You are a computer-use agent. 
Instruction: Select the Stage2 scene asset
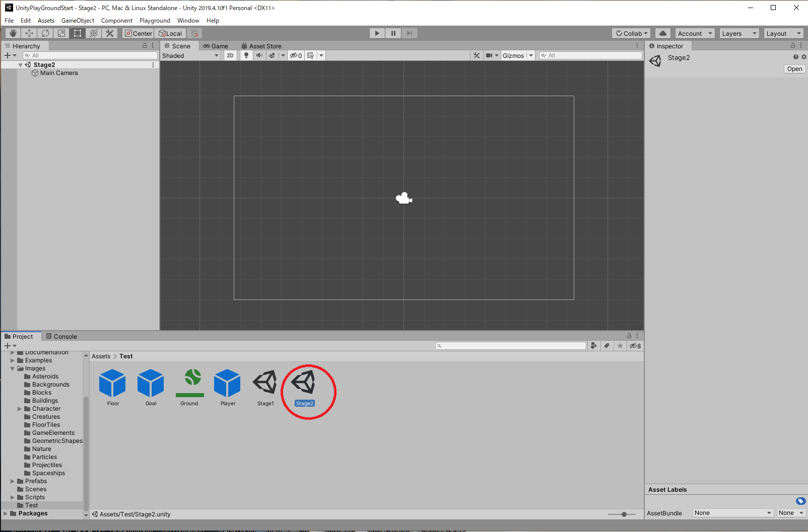click(x=304, y=387)
